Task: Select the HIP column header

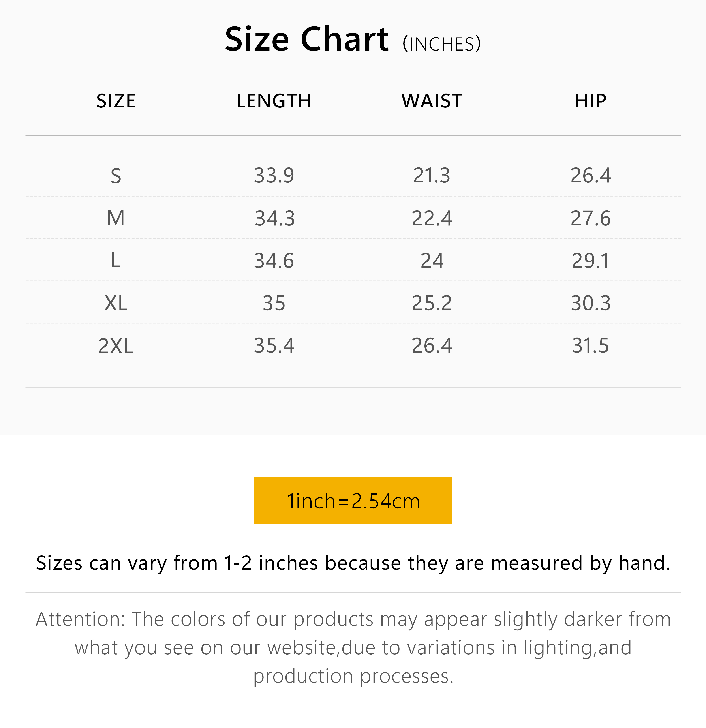Action: point(590,101)
